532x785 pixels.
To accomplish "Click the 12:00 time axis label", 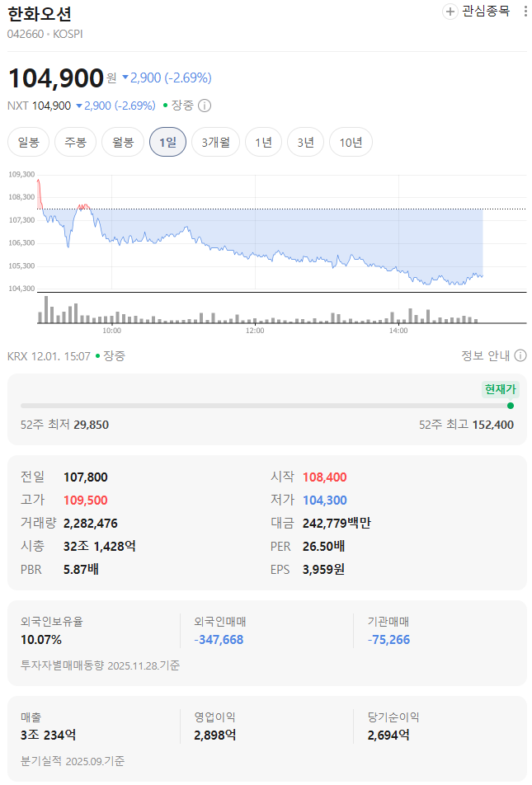I will [255, 331].
